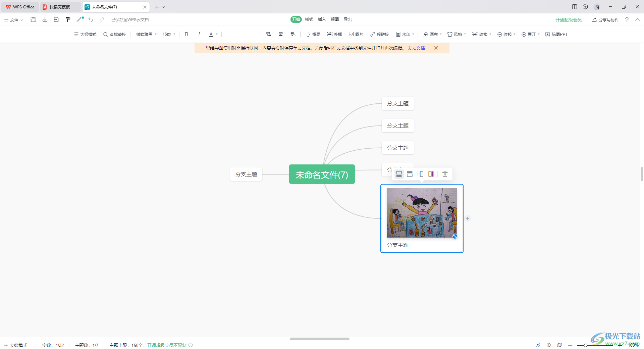
Task: Align text to the right
Action: (253, 34)
